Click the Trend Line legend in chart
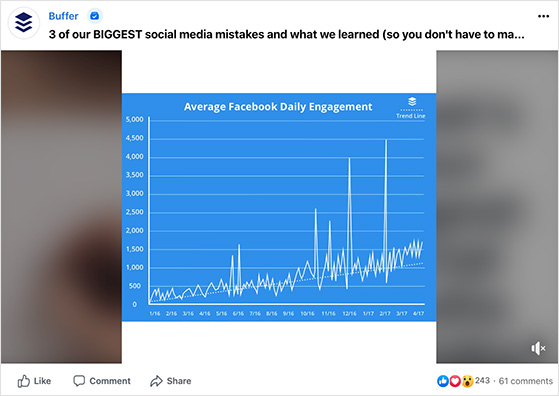Screen dimensions: 559x396 pos(411,114)
